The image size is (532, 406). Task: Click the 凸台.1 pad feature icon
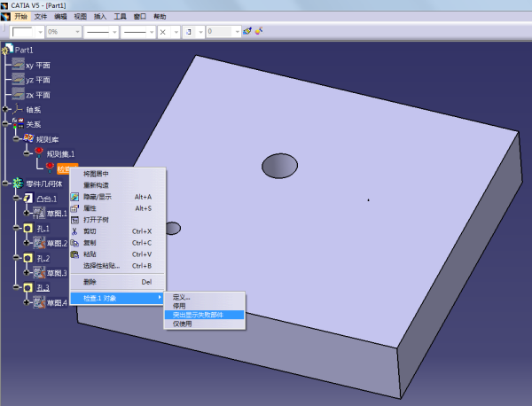28,199
